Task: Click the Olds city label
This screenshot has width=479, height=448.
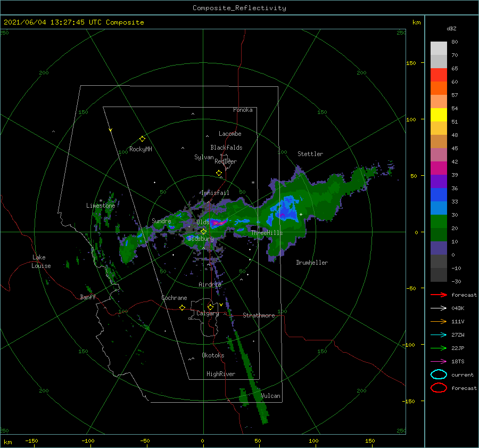Action: point(203,222)
